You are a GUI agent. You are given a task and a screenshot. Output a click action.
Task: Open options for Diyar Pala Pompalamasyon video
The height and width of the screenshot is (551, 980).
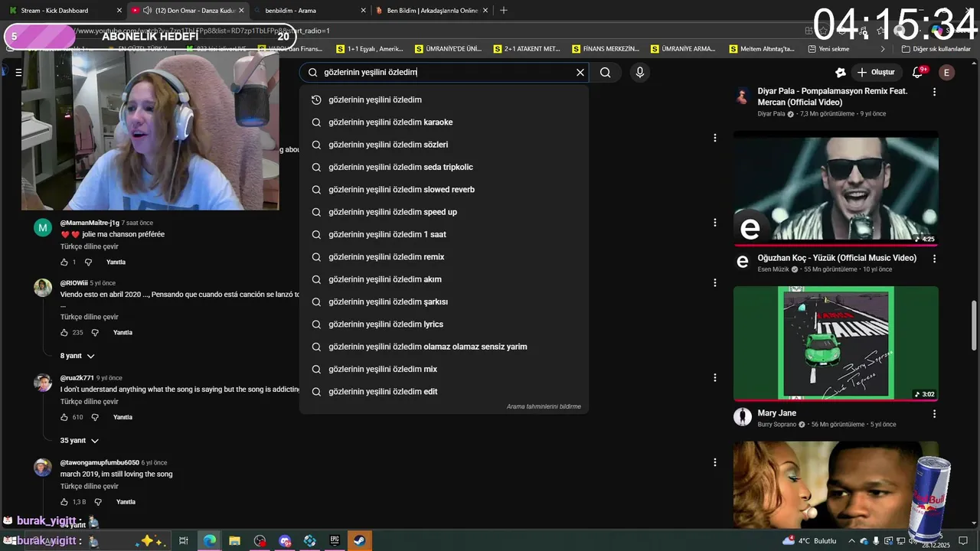tap(934, 92)
